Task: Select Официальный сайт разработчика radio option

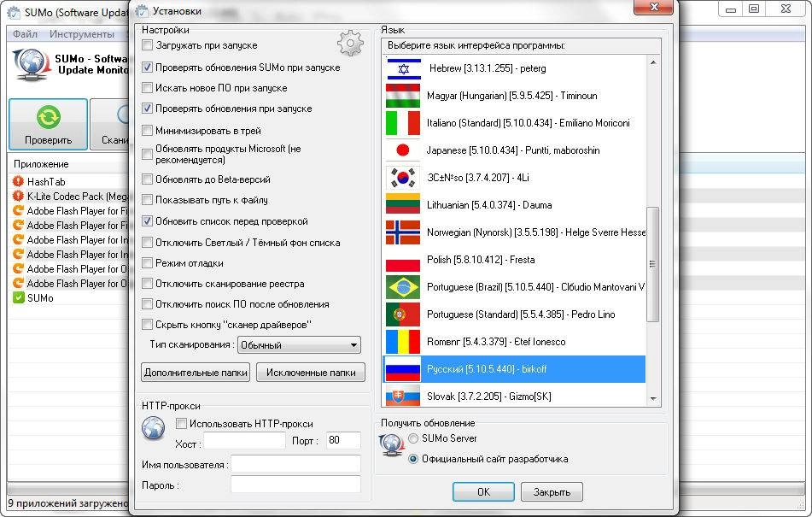Action: coord(413,459)
